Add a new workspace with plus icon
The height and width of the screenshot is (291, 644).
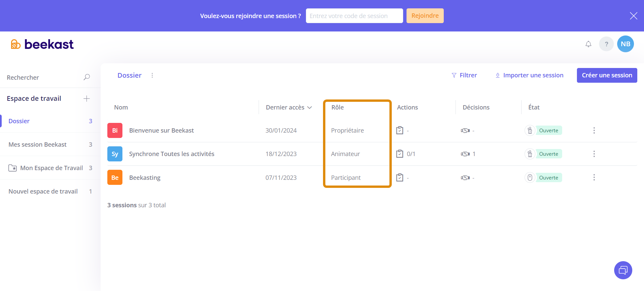[x=87, y=98]
